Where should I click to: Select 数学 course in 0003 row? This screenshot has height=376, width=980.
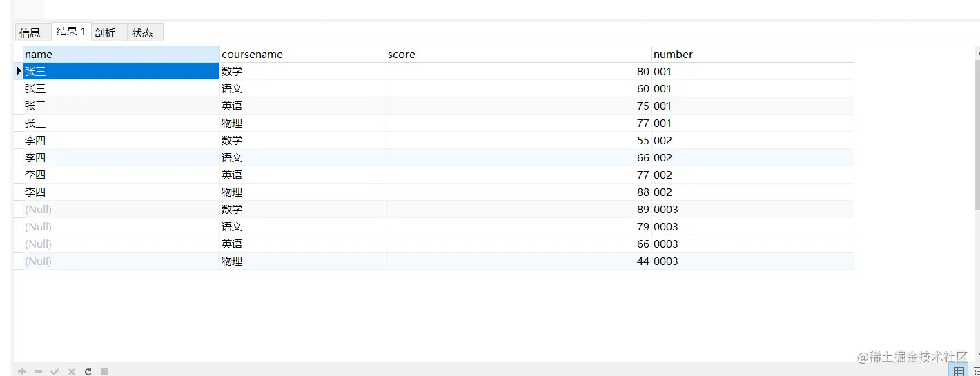[303, 209]
